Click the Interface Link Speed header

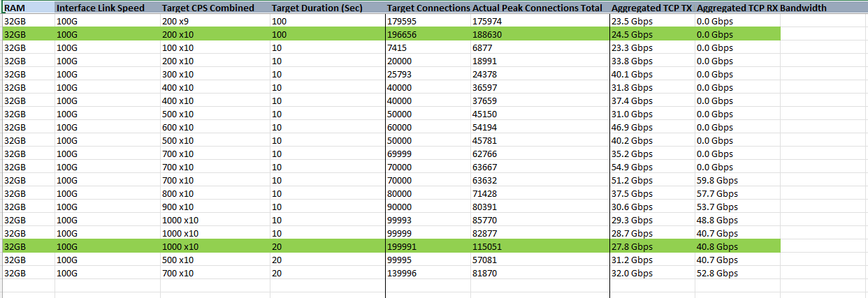107,8
